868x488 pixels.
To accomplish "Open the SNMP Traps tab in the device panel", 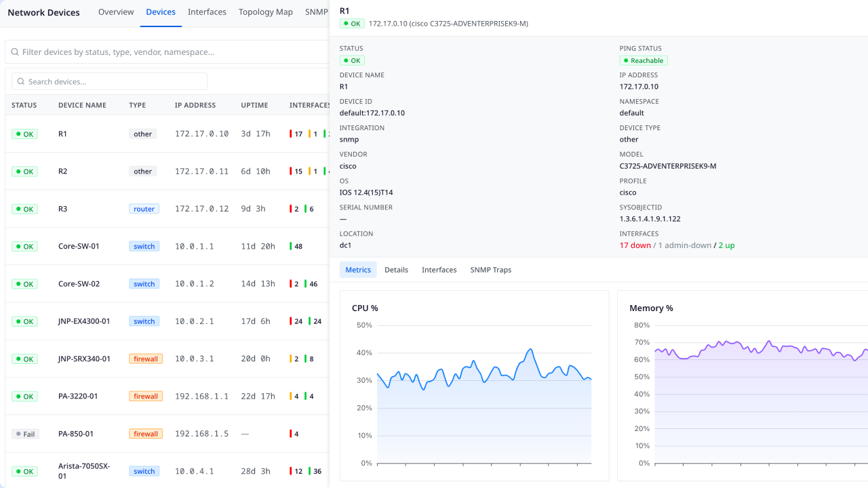I will tap(490, 270).
